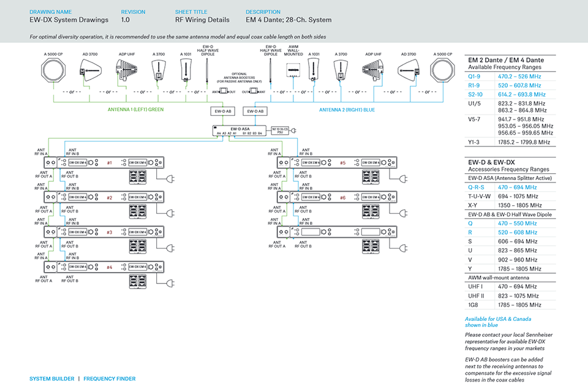Click the 'RF Wiring Details' sheet title
This screenshot has height=392, width=588.
pyautogui.click(x=202, y=20)
